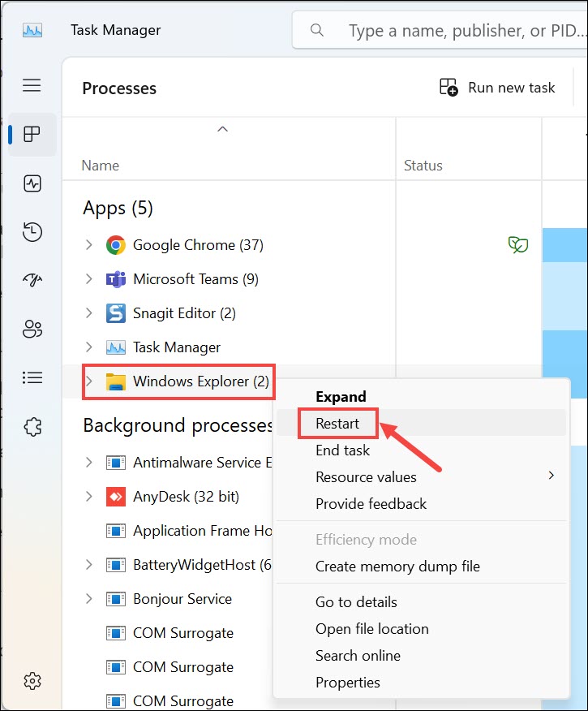Expand the Resource values submenu
Viewport: 588px width, 711px height.
point(365,476)
